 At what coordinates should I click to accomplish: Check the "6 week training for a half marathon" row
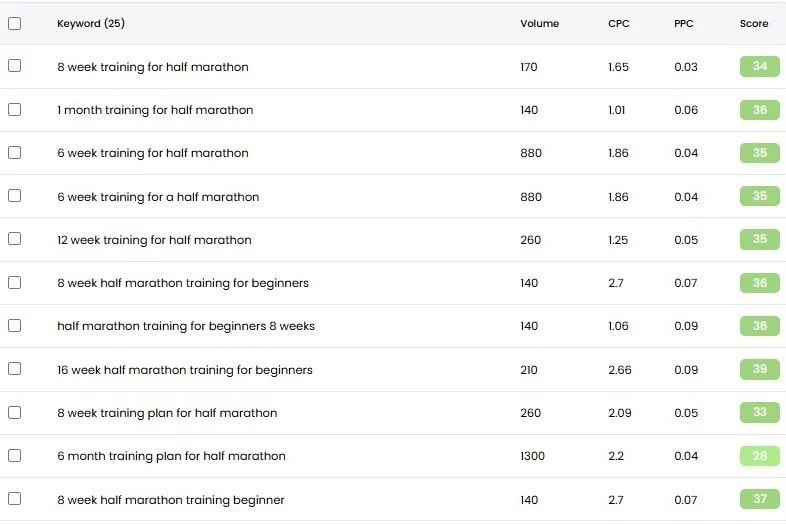click(14, 196)
